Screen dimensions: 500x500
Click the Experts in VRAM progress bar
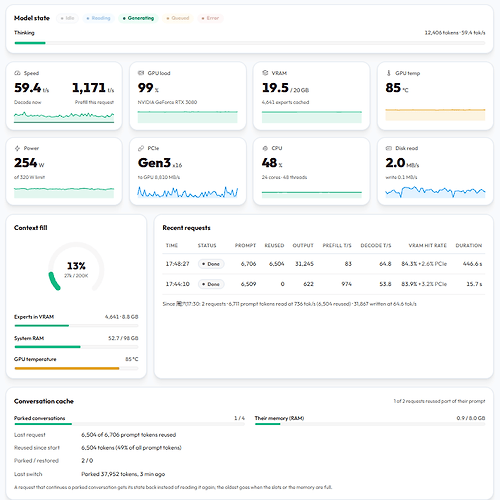[76, 325]
